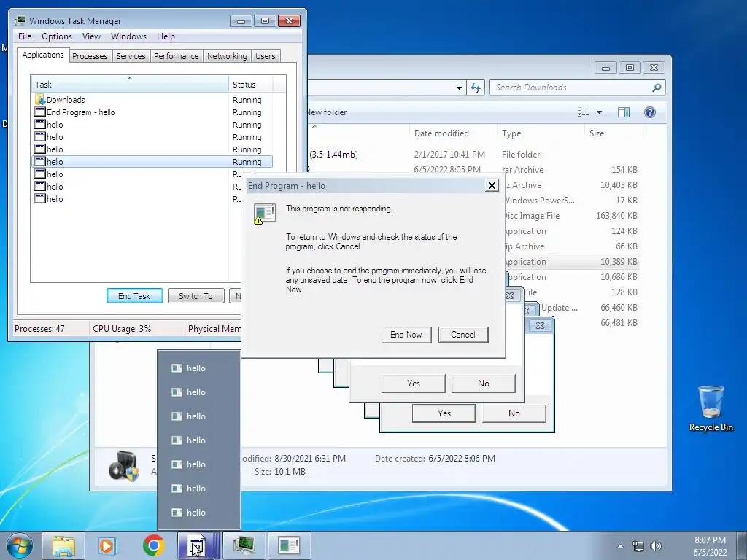Screen dimensions: 747x560
Task: Click the hello script taskbar button
Action: (x=197, y=545)
